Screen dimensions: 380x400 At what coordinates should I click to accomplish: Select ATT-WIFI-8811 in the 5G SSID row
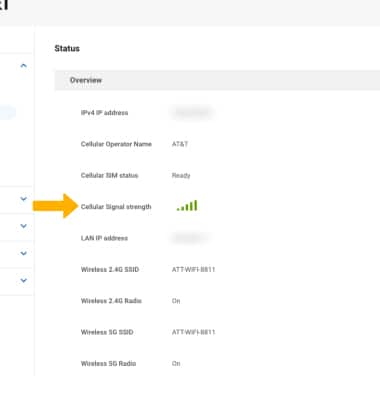coord(193,332)
